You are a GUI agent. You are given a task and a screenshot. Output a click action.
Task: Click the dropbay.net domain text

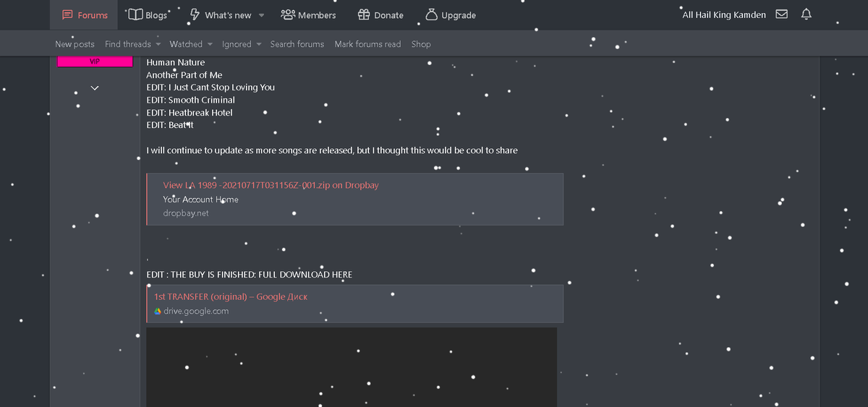185,213
